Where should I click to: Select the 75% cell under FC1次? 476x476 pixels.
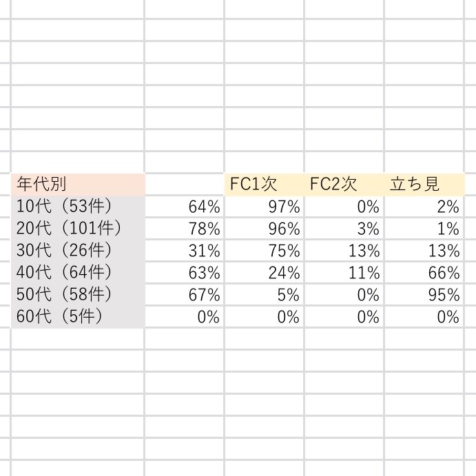pos(264,250)
